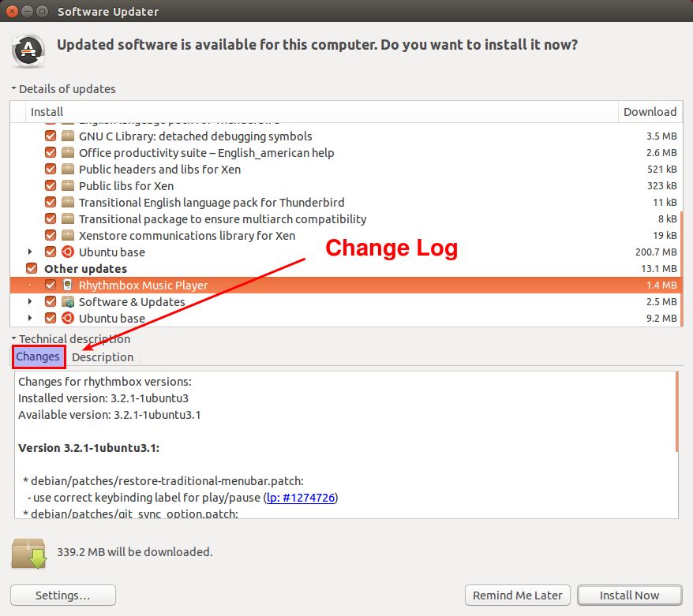Viewport: 693px width, 616px height.
Task: Expand the 9.2 MB Ubuntu base row
Action: point(30,318)
